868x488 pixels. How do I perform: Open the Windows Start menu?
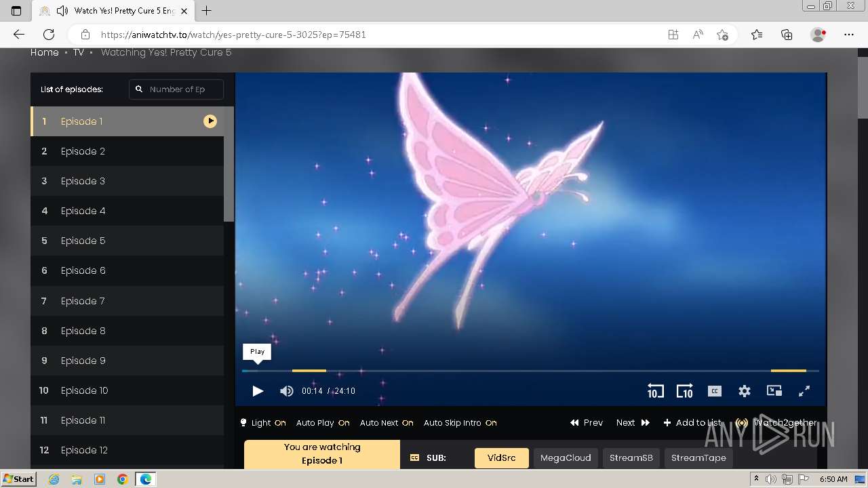coord(19,479)
